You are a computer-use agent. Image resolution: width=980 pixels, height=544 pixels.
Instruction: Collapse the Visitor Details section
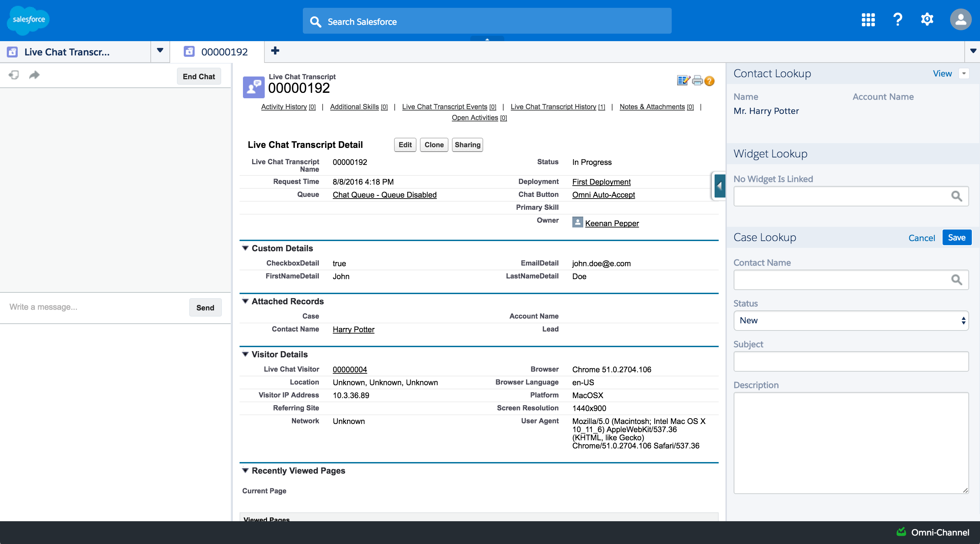pyautogui.click(x=245, y=354)
